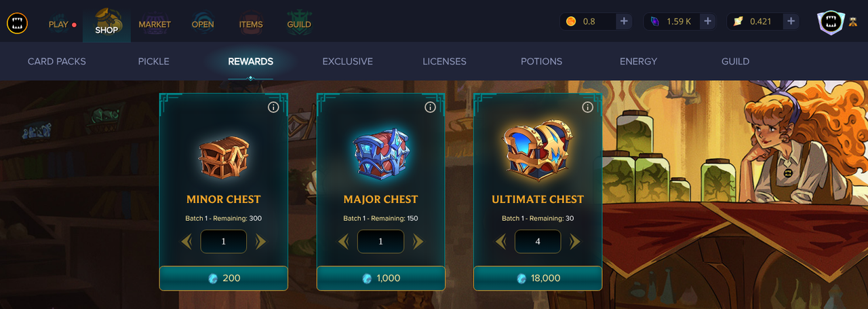The width and height of the screenshot is (868, 309).
Task: Open the Minor Chest info icon
Action: point(273,107)
